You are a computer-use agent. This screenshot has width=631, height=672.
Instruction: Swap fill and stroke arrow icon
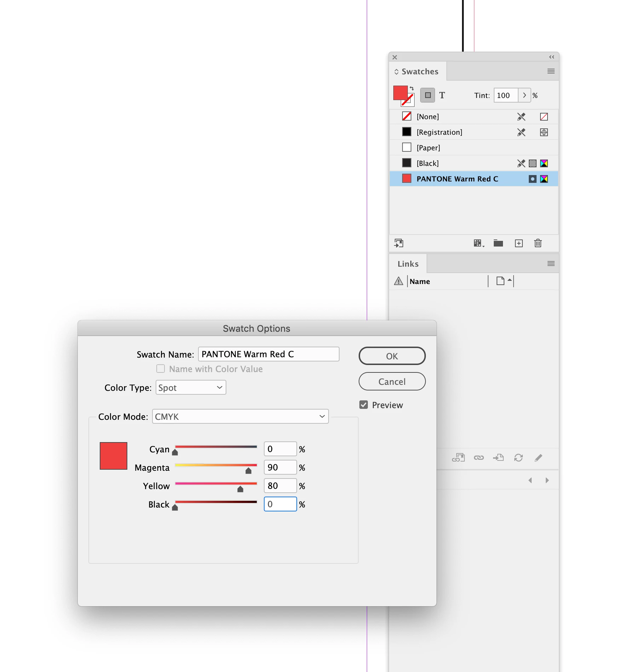coord(412,88)
